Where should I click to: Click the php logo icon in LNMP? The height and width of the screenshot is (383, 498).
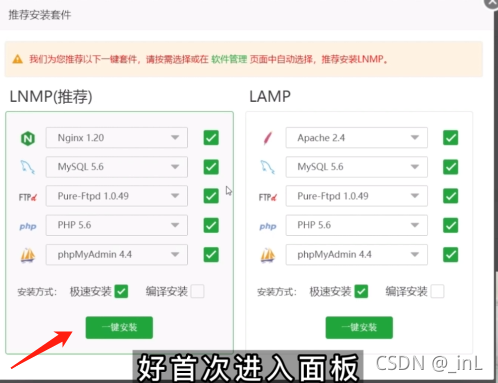coord(28,226)
